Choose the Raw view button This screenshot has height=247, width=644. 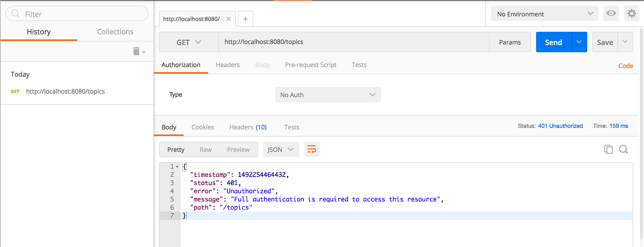tap(206, 150)
